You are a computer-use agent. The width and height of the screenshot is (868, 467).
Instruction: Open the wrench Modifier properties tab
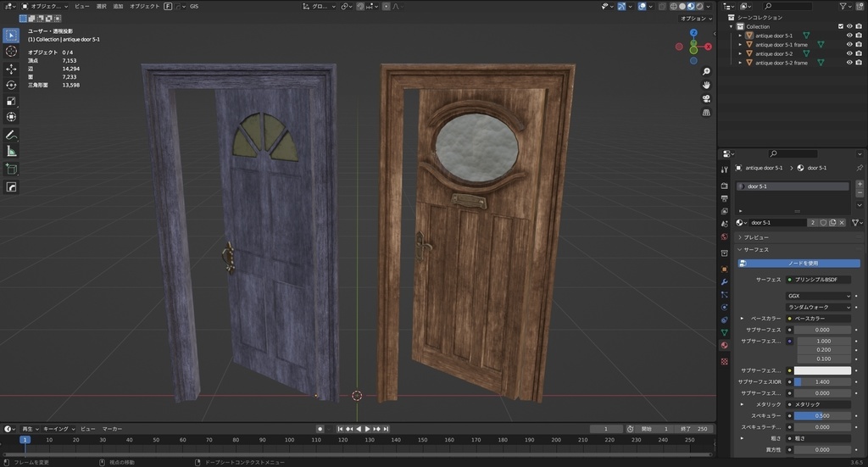(x=724, y=281)
